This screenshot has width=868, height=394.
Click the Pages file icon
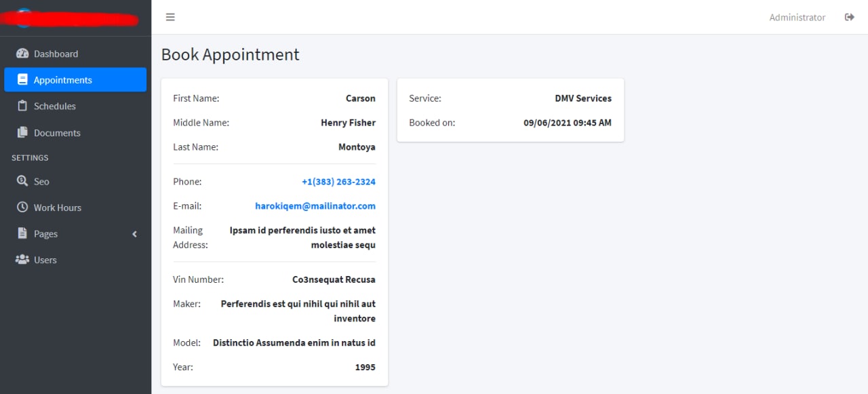[22, 233]
